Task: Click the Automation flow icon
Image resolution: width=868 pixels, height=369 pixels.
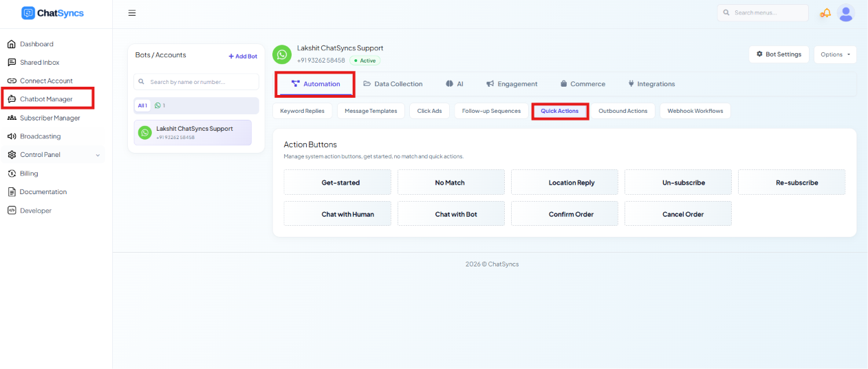Action: (x=296, y=84)
